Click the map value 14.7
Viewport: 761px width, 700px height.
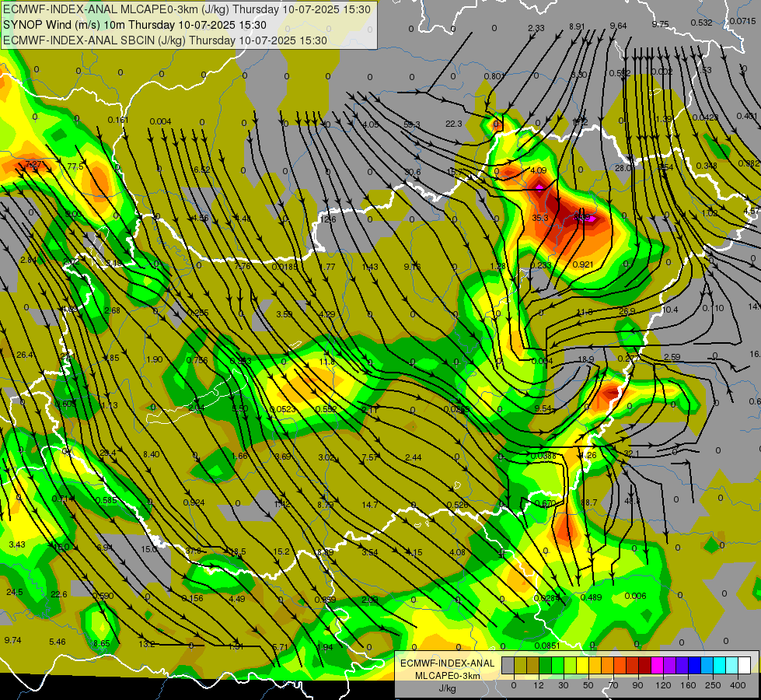pos(369,505)
